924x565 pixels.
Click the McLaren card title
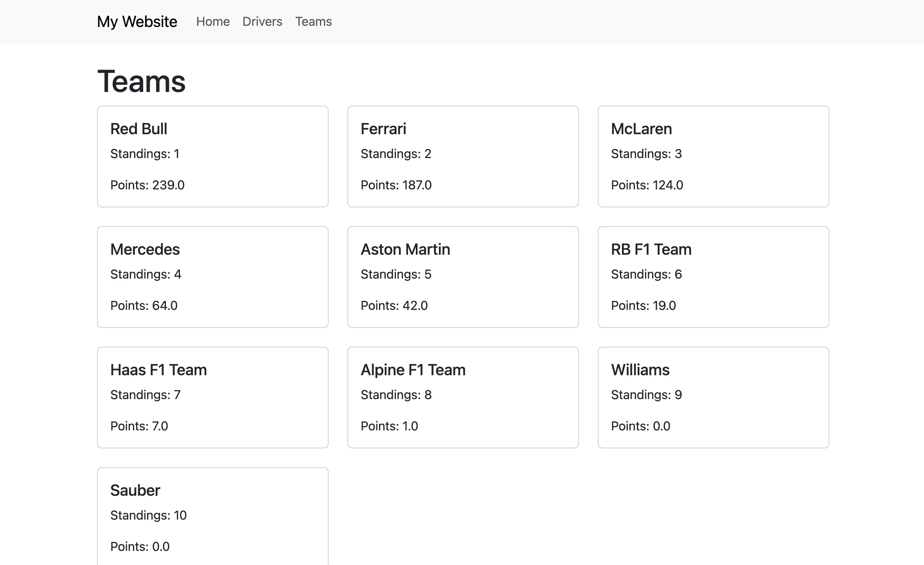pyautogui.click(x=641, y=129)
